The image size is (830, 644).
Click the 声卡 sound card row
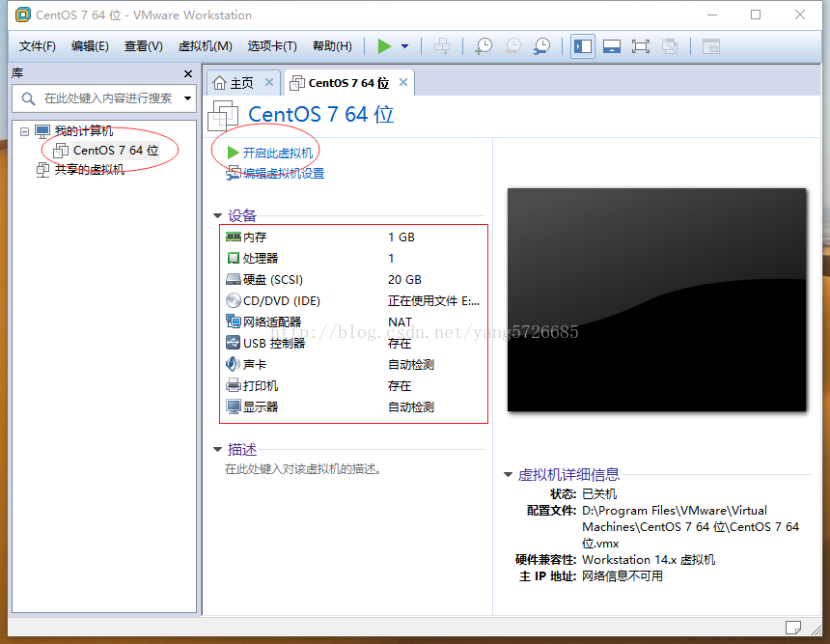tap(353, 364)
